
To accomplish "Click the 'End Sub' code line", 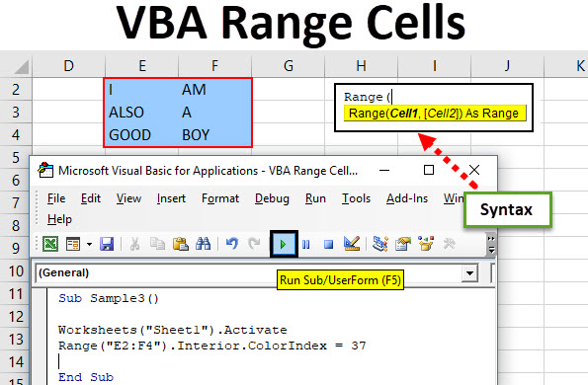I will [86, 377].
